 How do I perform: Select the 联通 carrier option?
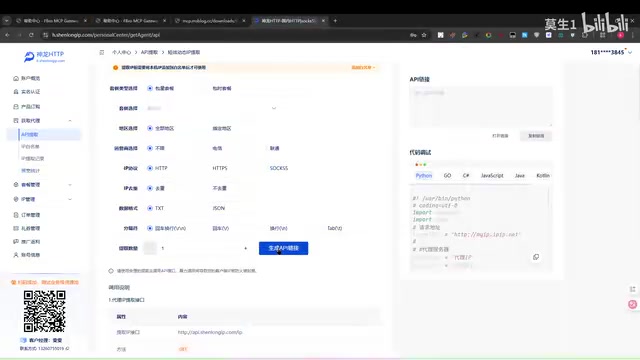coord(274,148)
